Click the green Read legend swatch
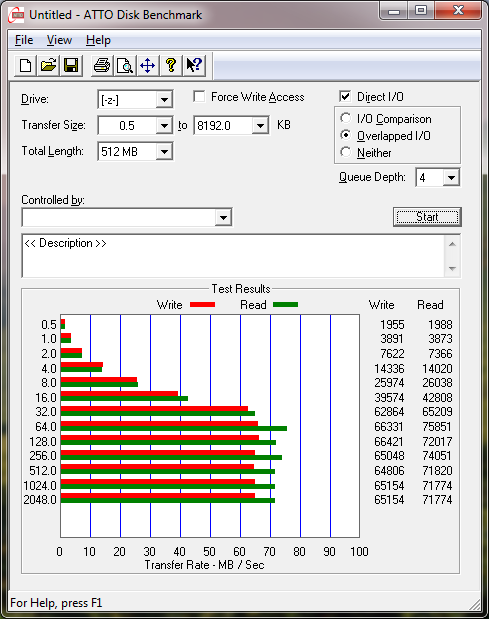 (x=285, y=304)
